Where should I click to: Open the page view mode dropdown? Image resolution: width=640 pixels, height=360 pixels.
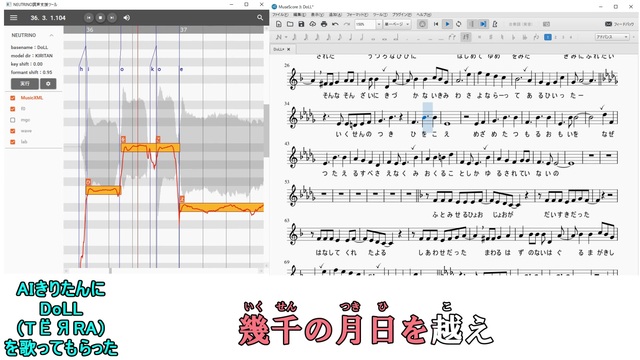(397, 24)
